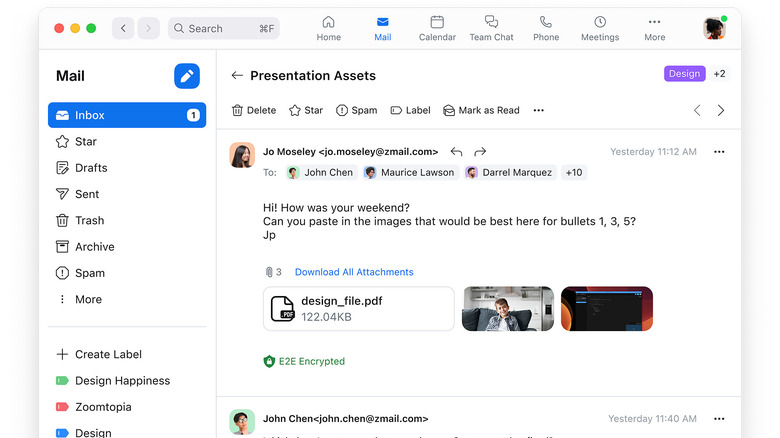This screenshot has height=438, width=780.
Task: Add a Label to this email
Action: point(410,110)
